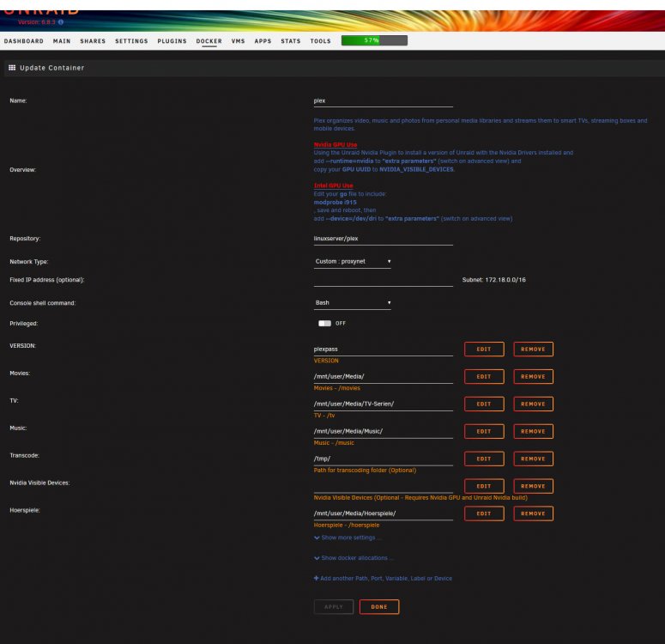Open the VMs tab
The image size is (665, 644).
click(239, 41)
